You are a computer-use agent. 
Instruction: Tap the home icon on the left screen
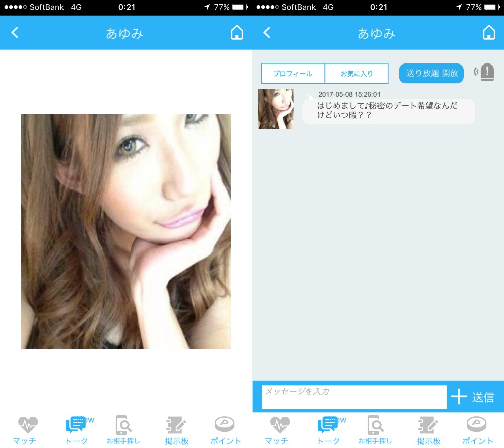pos(237,33)
